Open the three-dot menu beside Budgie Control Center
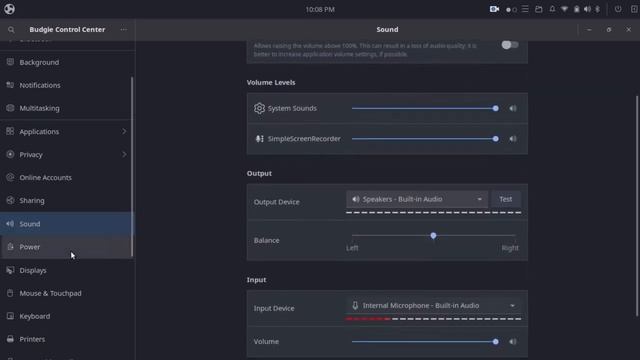Viewport: 640px width, 360px height. [124, 29]
